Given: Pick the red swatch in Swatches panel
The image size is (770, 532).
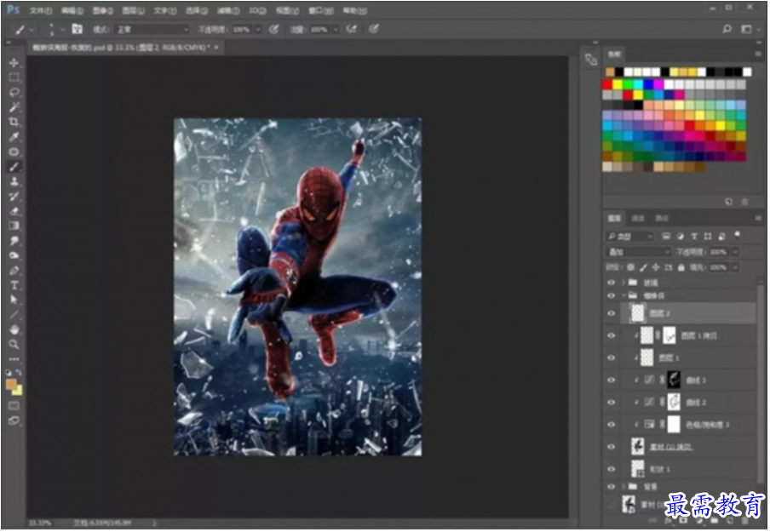Looking at the screenshot, I should coord(607,85).
